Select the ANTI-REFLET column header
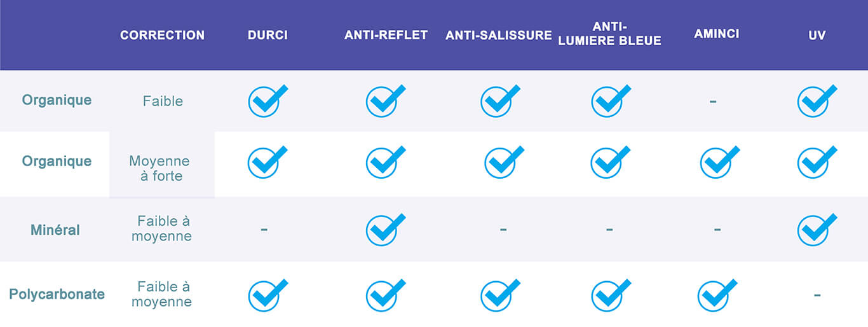 point(386,35)
